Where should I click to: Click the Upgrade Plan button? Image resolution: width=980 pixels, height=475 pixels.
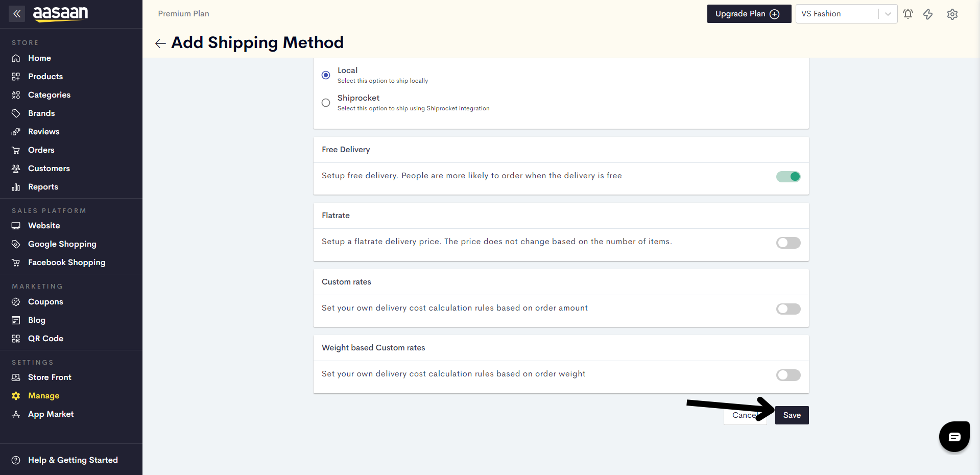749,14
